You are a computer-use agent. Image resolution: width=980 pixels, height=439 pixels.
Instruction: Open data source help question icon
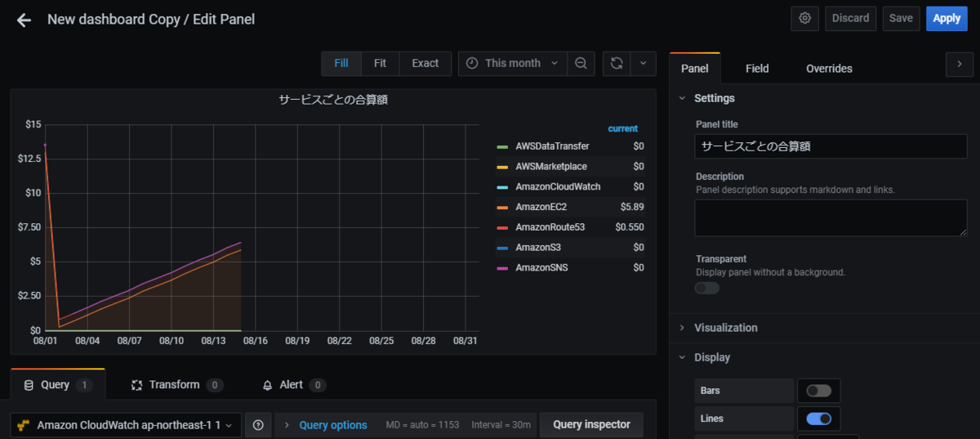(258, 425)
